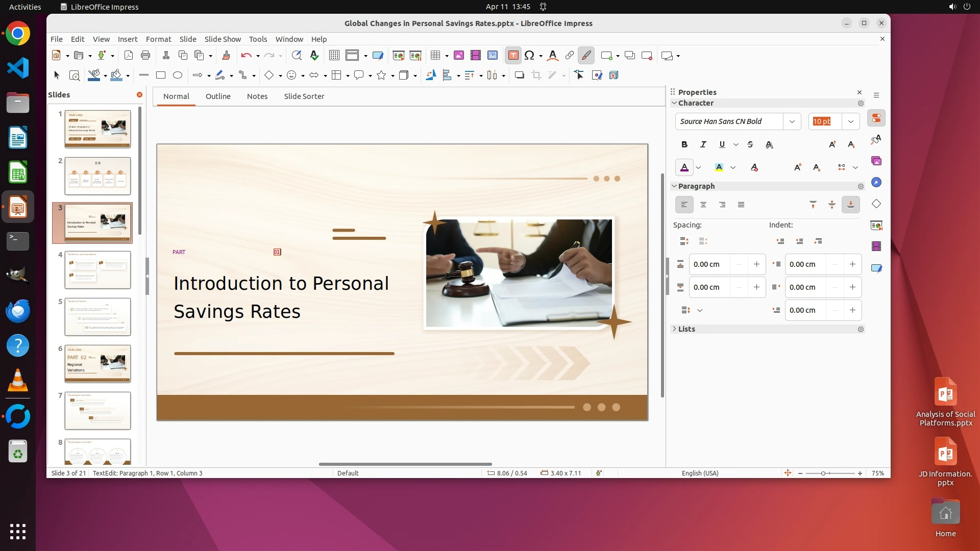Click the Print icon in toolbar

coord(145,56)
